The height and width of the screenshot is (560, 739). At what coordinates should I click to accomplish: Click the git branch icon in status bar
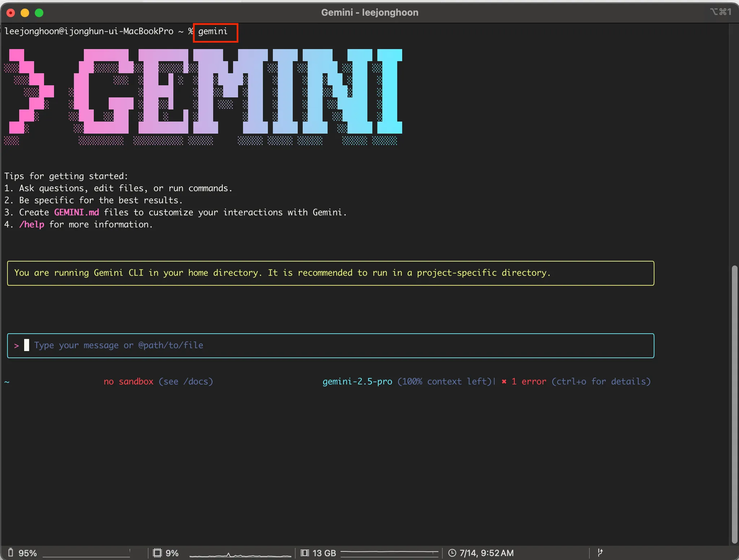tap(600, 552)
